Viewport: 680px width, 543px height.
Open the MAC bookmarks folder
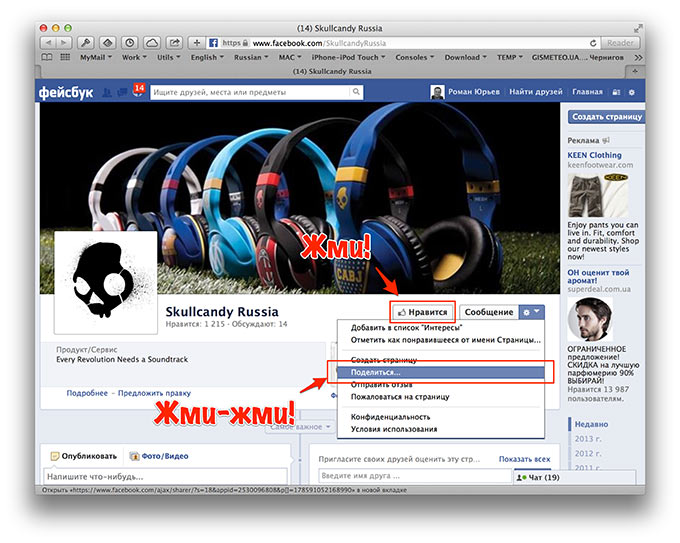point(290,57)
